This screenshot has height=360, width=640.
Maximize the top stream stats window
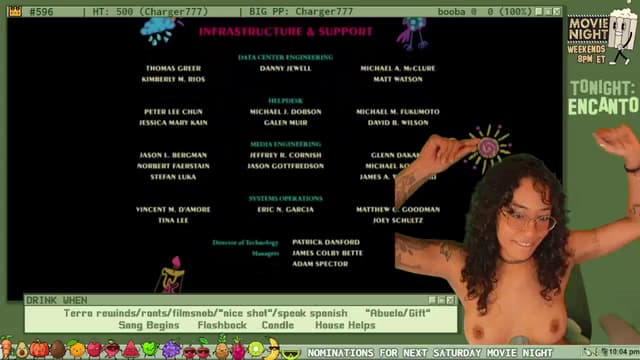point(548,11)
